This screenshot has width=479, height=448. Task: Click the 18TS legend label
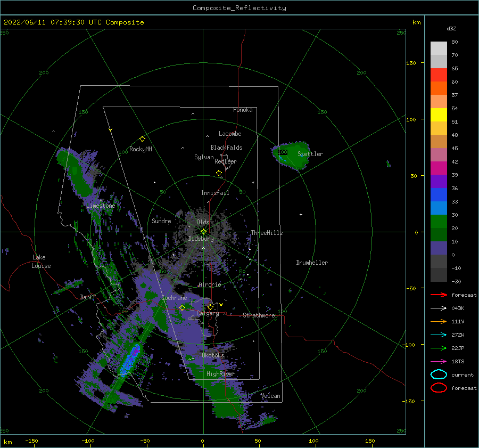click(x=458, y=362)
